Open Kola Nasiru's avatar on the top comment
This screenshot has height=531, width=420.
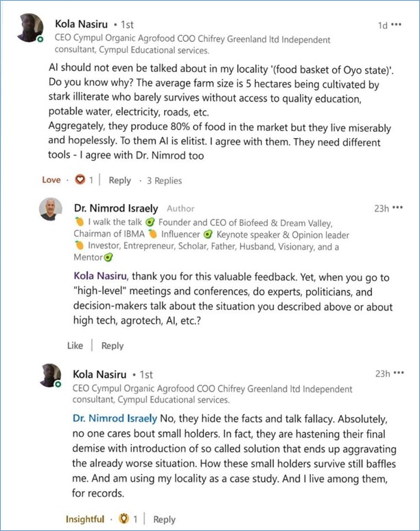pyautogui.click(x=30, y=29)
